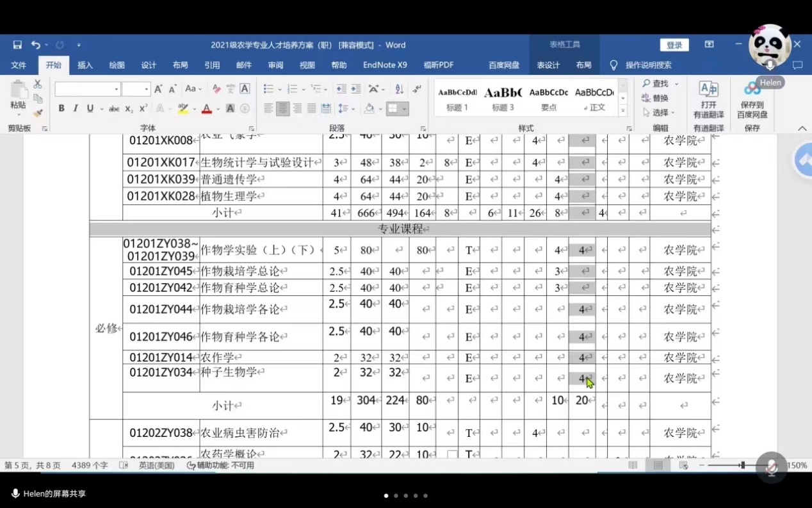Toggle center paragraph alignment

(x=282, y=108)
